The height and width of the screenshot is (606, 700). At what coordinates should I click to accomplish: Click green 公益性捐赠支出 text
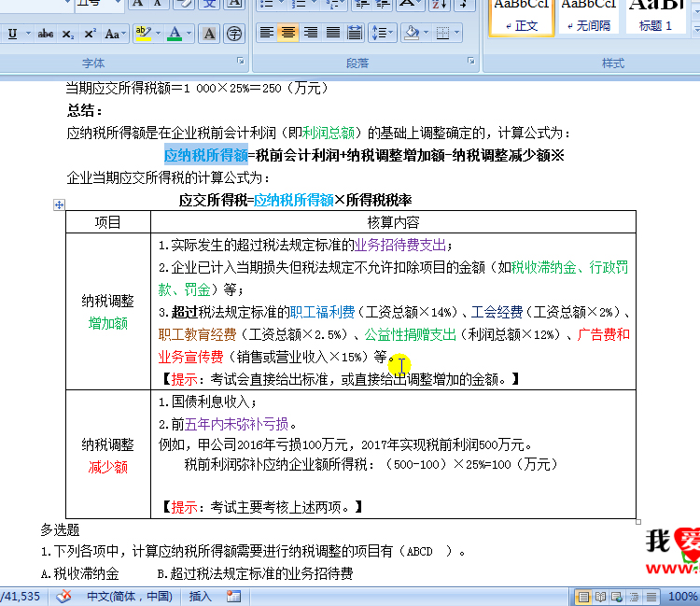pos(411,334)
